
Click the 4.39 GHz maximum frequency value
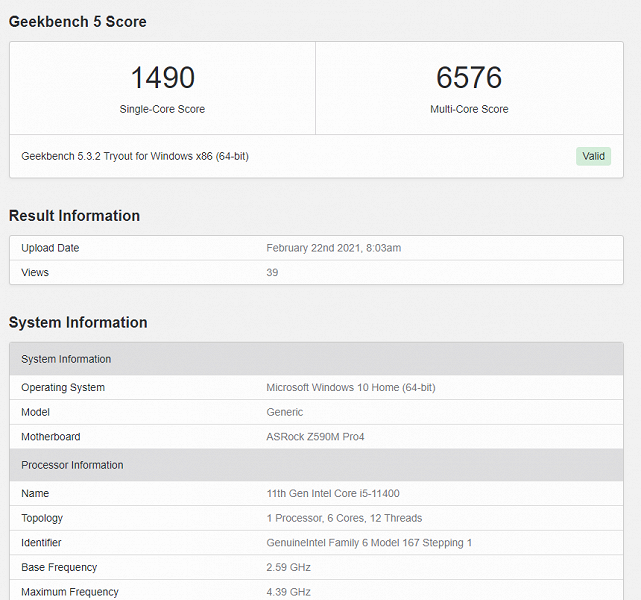click(x=288, y=592)
